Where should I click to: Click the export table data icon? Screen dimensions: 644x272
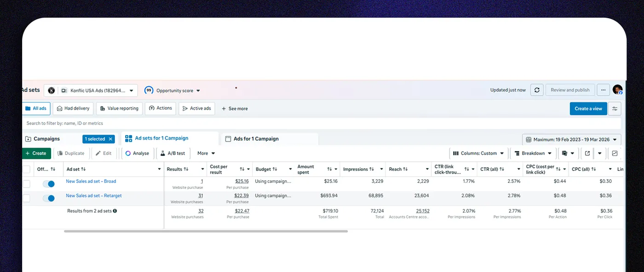587,153
